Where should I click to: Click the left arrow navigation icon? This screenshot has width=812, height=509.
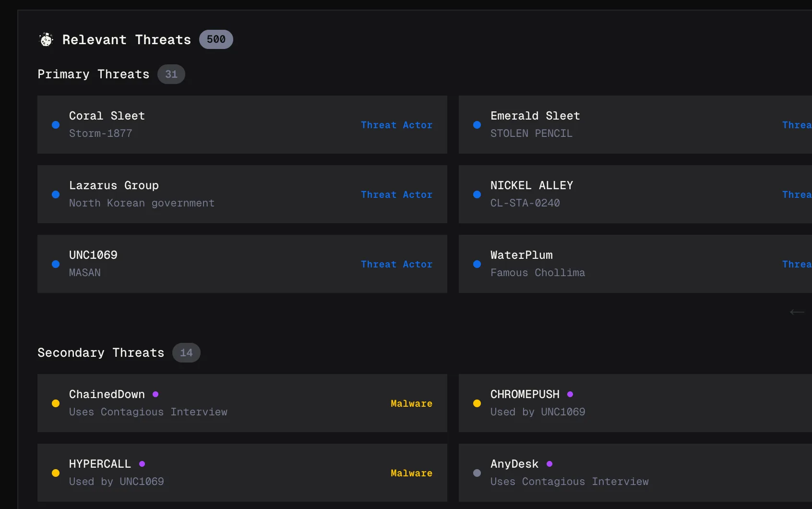(x=797, y=312)
